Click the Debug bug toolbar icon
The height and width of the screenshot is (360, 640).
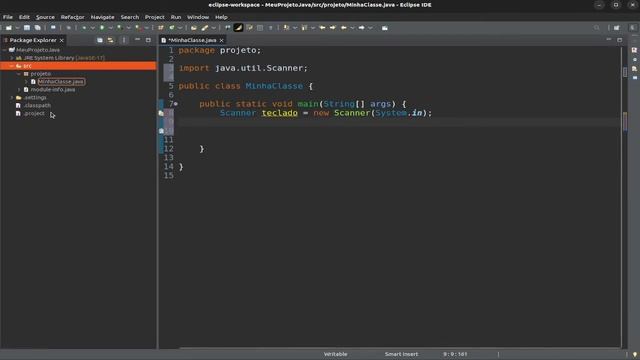coord(84,28)
